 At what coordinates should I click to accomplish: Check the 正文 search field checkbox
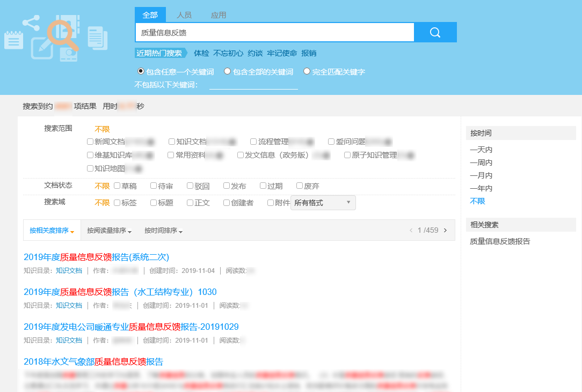pos(190,203)
